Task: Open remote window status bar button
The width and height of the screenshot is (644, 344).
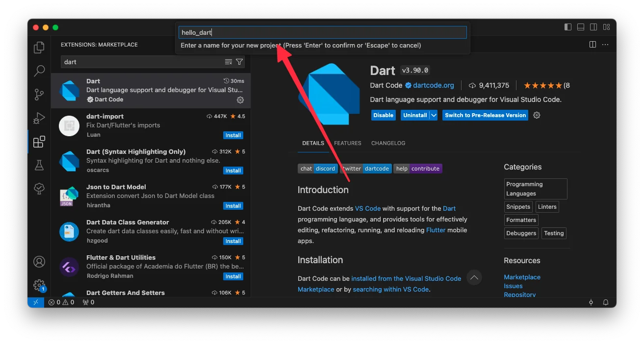Action: pos(36,302)
